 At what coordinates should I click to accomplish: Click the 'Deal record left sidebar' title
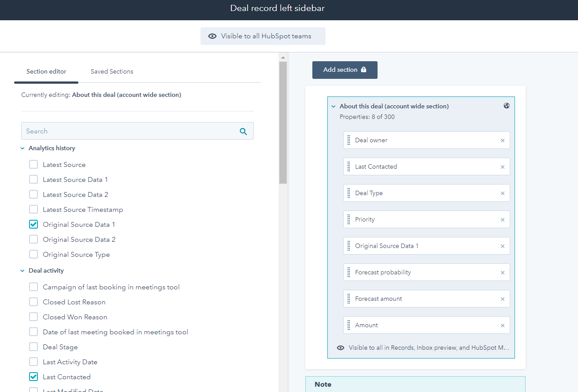[278, 8]
